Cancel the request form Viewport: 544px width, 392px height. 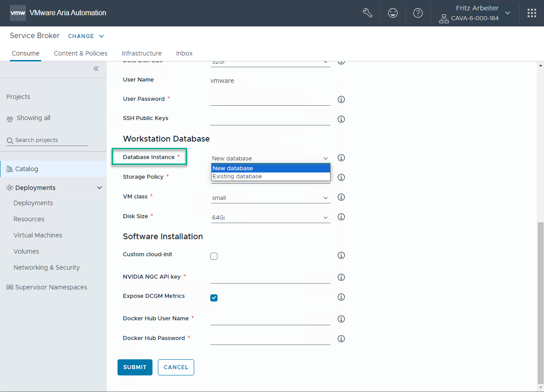176,367
